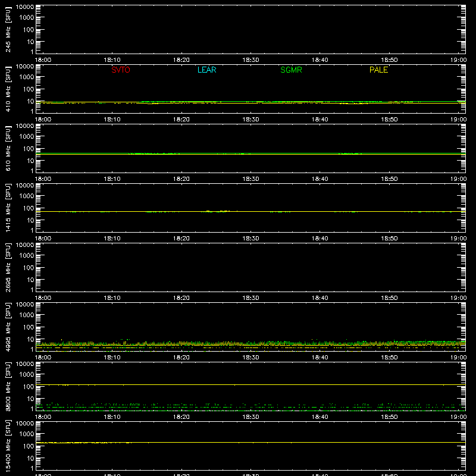476x476 pixels.
Task: Click the yellow PALE legend label
Action: click(x=378, y=70)
